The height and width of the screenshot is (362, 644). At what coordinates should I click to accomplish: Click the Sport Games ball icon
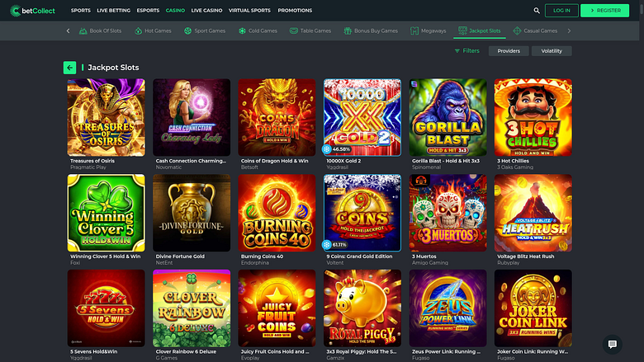[187, 31]
